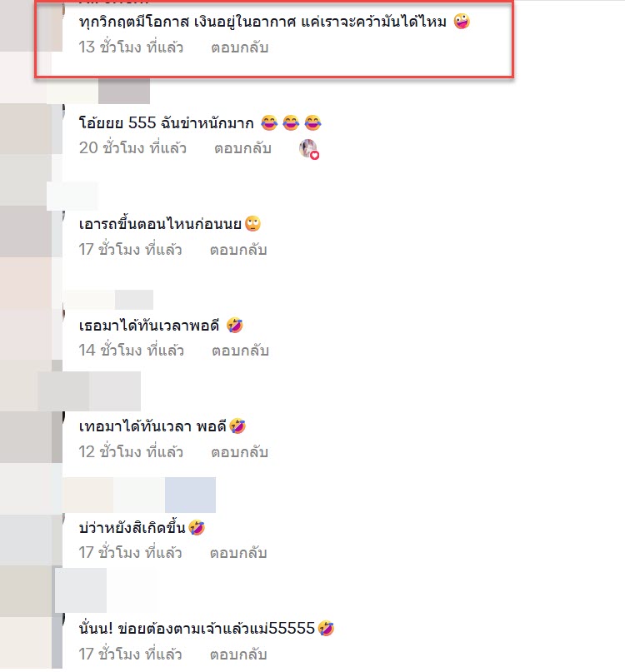Click the heart reaction icon under the 555 comment
The height and width of the screenshot is (672, 625).
tap(309, 149)
